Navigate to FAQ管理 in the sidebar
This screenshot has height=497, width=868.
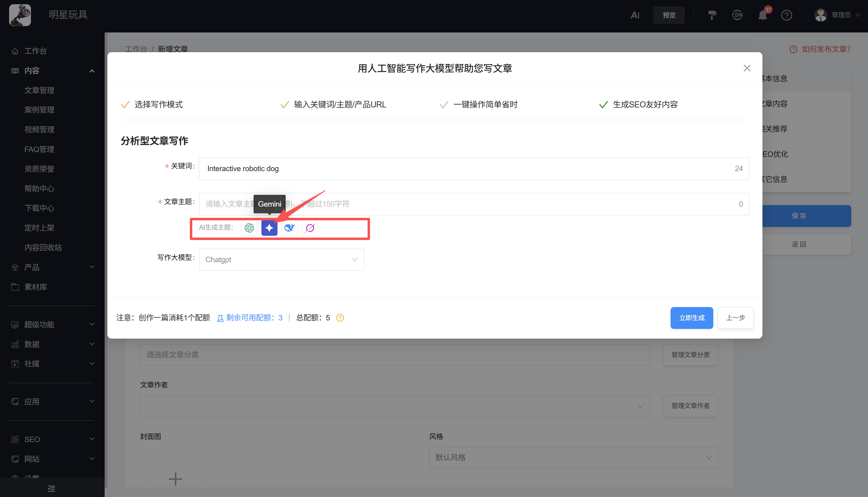coord(39,149)
